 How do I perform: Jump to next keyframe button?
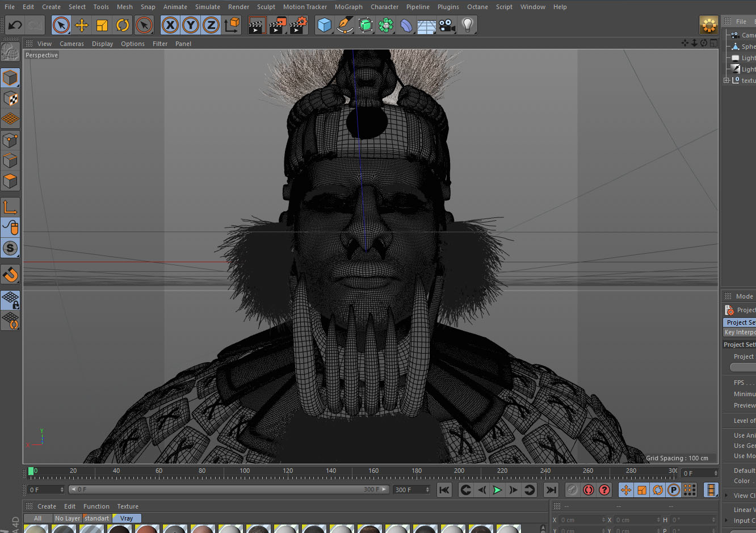point(530,490)
